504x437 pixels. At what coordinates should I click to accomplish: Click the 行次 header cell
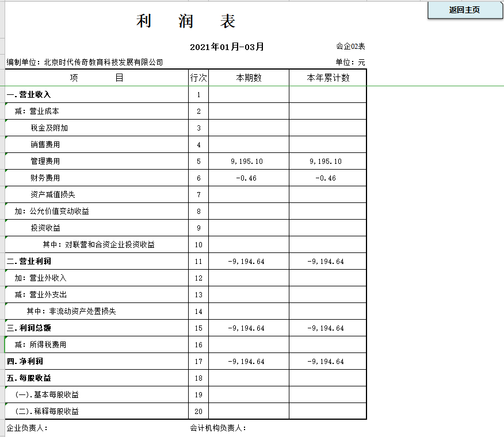pyautogui.click(x=198, y=77)
